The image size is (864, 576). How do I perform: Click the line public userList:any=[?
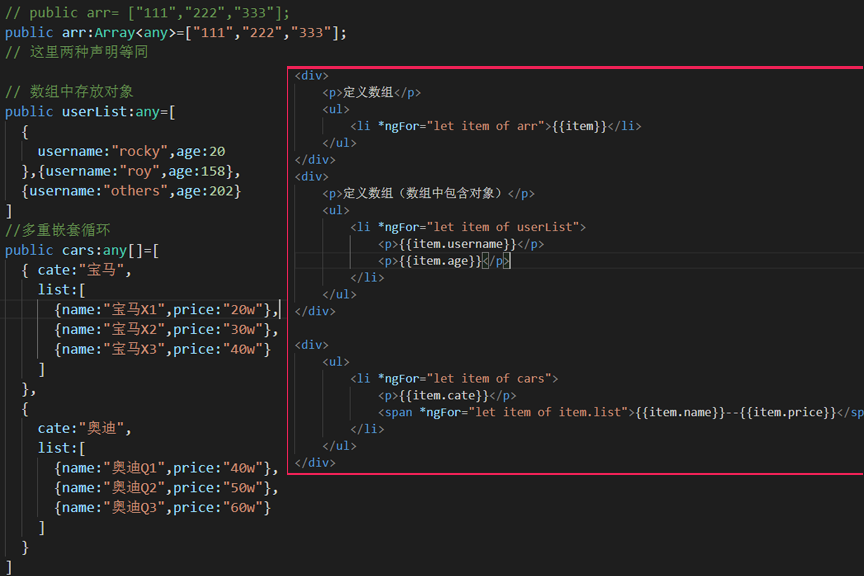[90, 112]
